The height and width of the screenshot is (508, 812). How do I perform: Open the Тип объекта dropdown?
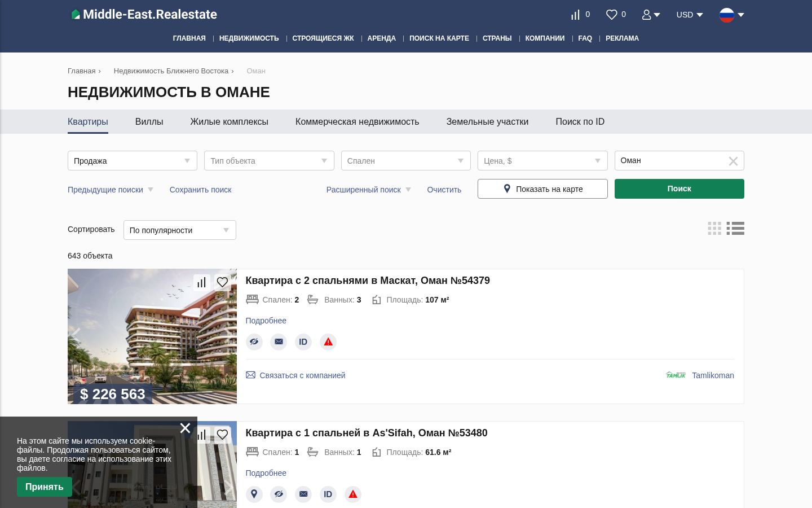click(x=269, y=161)
